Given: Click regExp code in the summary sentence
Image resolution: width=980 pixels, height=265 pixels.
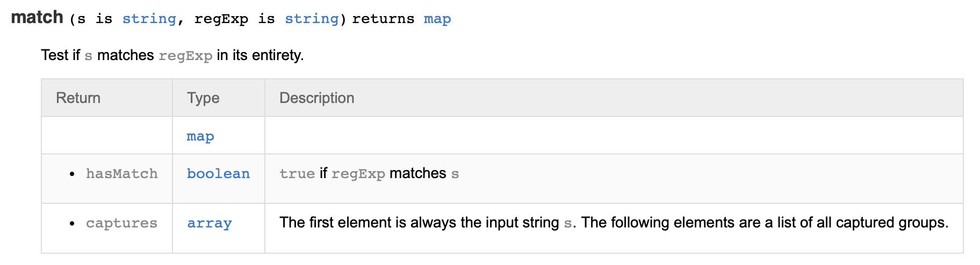Looking at the screenshot, I should pos(185,56).
